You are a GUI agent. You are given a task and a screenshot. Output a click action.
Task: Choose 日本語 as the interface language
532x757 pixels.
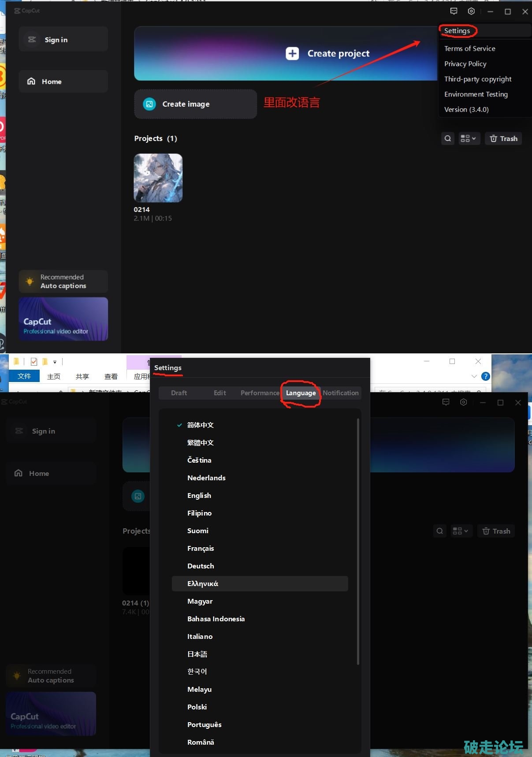[197, 654]
